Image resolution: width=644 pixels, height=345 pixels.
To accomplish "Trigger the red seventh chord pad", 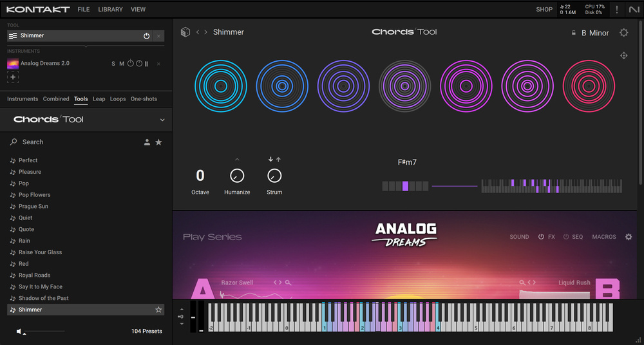I will (589, 86).
